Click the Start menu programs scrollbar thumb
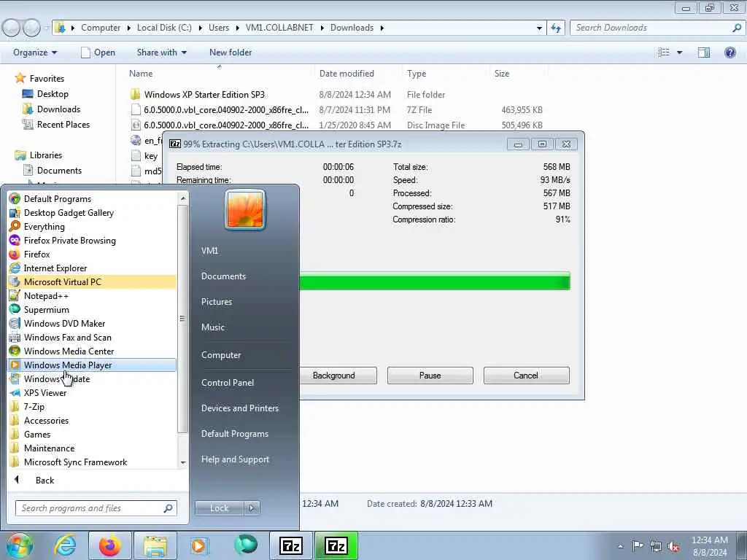 coord(182,319)
